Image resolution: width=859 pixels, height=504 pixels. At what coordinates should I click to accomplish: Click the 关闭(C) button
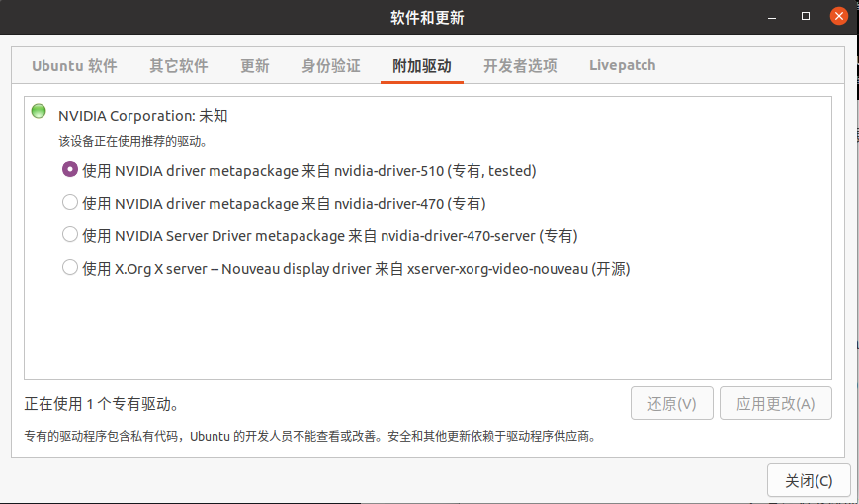(x=809, y=480)
